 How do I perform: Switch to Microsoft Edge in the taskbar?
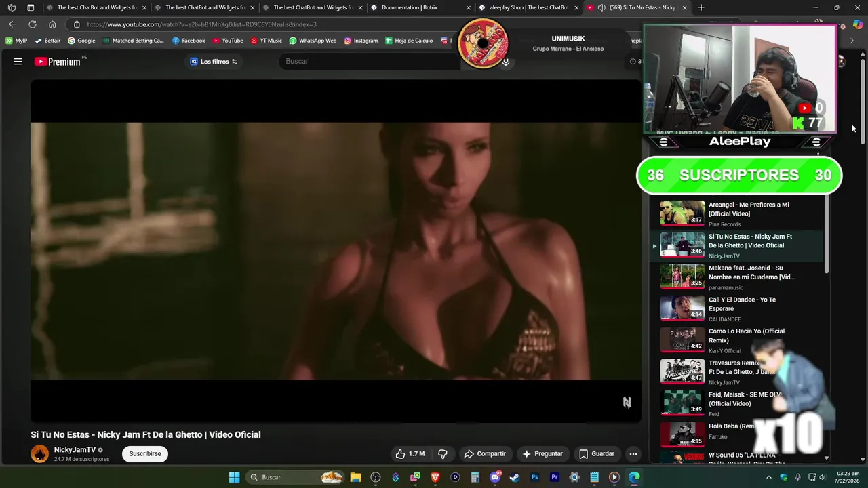(x=634, y=477)
